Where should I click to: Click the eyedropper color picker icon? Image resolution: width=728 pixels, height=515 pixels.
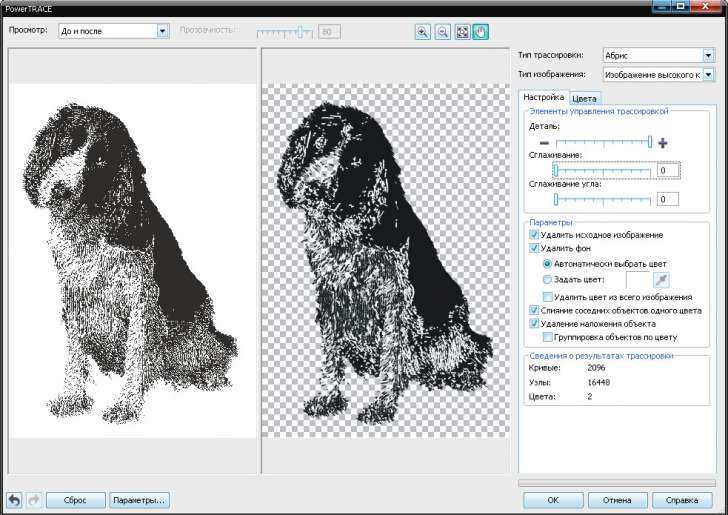click(x=661, y=280)
